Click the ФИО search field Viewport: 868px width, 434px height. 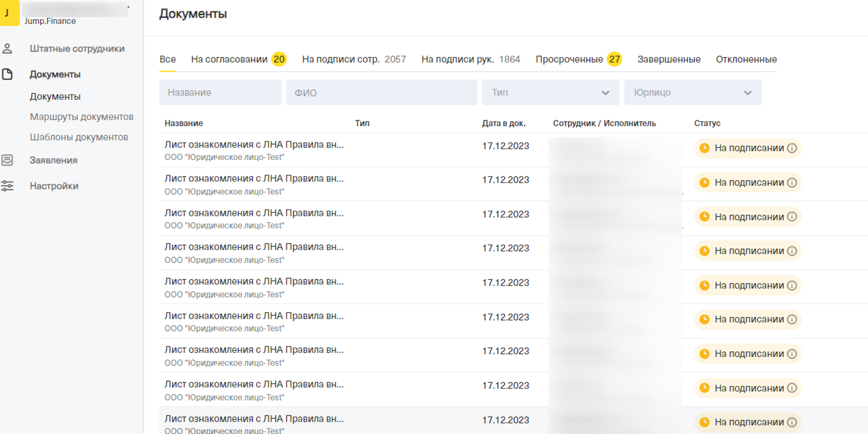381,92
